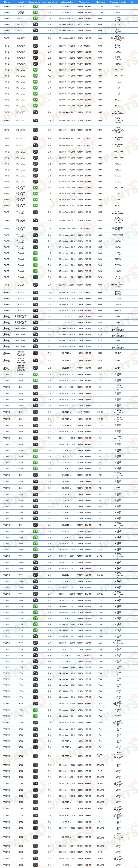This screenshot has width=138, height=868.
Task: Click the FOCUS KOMBI model cell
Action: pyautogui.click(x=21, y=12)
